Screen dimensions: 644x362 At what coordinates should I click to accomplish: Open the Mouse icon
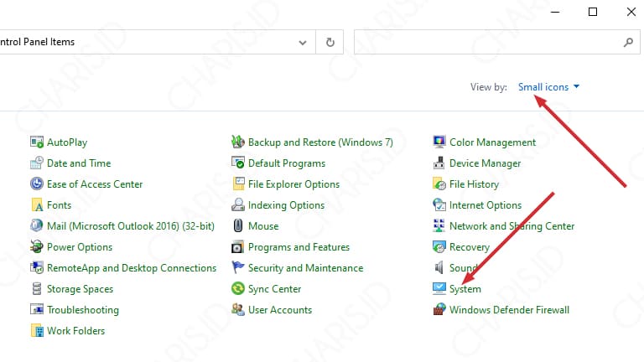[238, 226]
